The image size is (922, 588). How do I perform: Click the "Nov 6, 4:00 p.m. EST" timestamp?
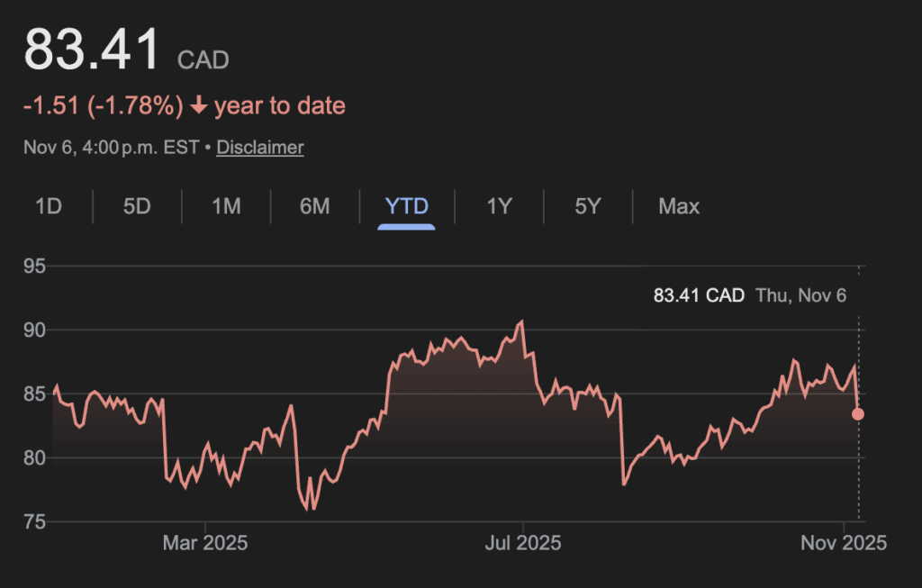click(111, 147)
